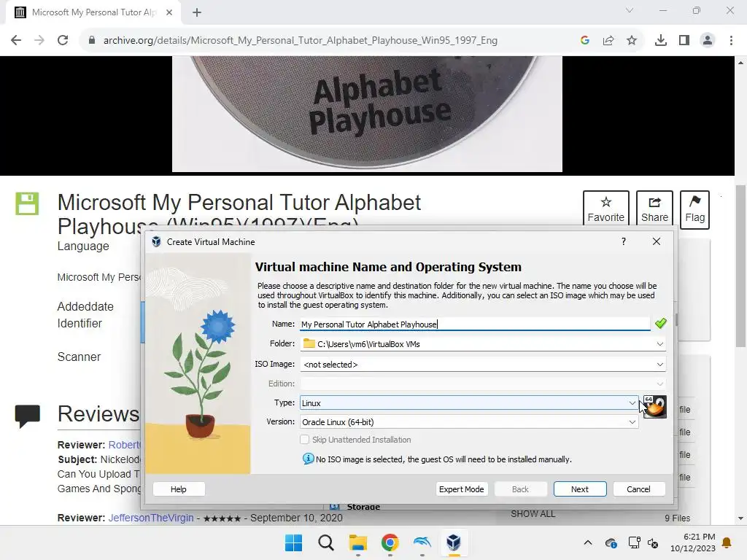Open File Explorer from taskbar
The image size is (747, 560).
tap(357, 542)
